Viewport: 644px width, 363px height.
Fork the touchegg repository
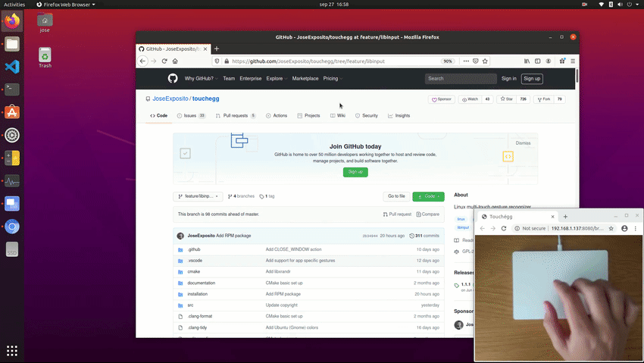[543, 99]
